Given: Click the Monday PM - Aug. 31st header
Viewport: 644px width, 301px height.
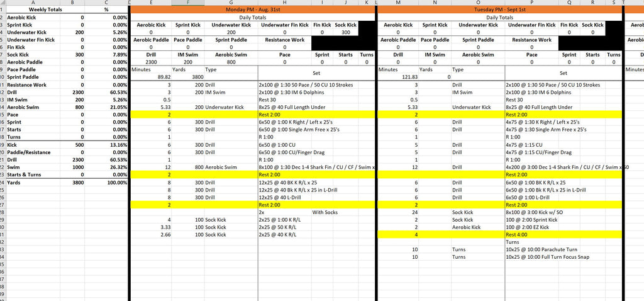Looking at the screenshot, I should (252, 11).
